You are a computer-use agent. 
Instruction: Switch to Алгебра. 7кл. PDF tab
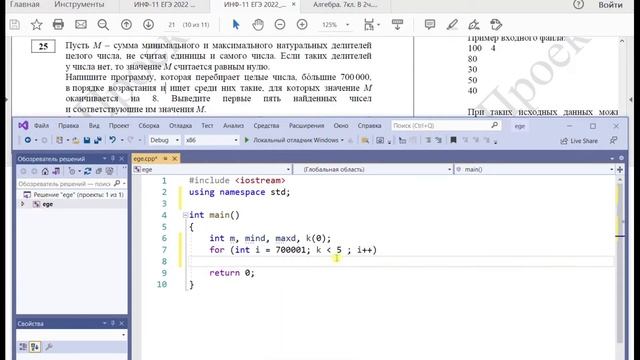point(345,5)
